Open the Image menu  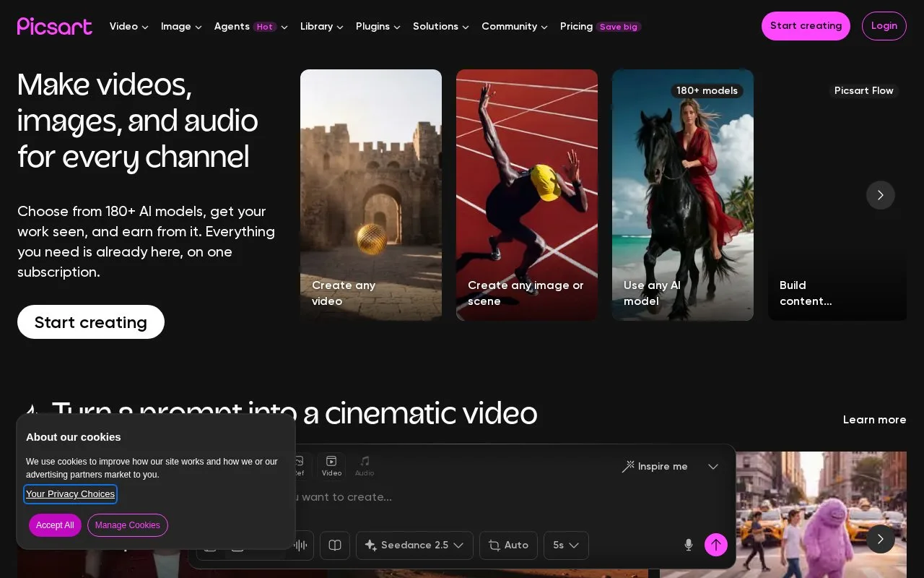coord(181,27)
